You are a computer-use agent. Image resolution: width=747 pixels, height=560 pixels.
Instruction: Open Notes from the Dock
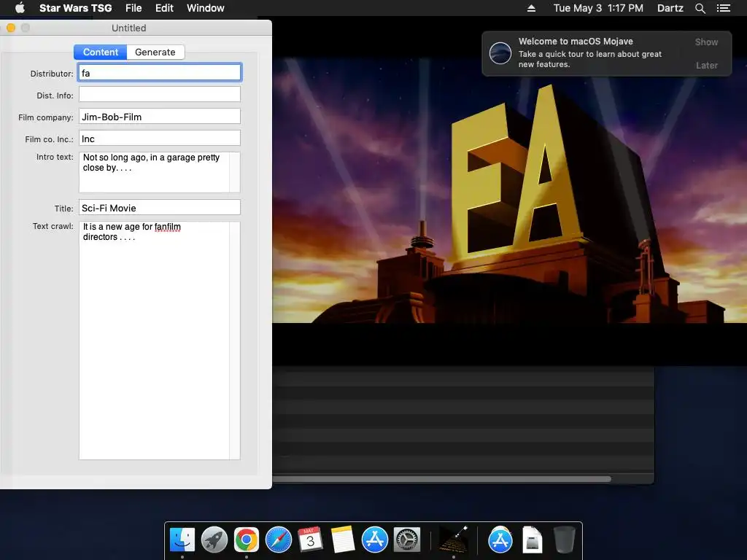[343, 540]
